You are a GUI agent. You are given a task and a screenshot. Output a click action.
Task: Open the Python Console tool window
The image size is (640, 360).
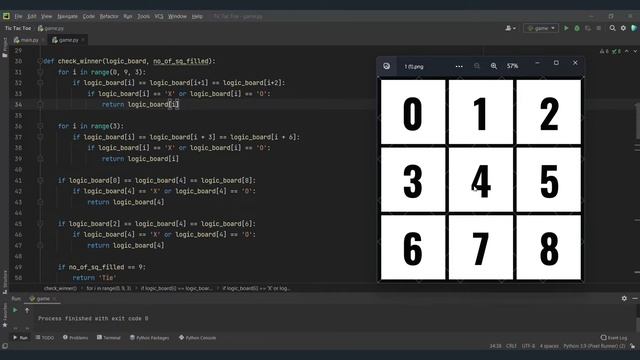click(x=198, y=338)
